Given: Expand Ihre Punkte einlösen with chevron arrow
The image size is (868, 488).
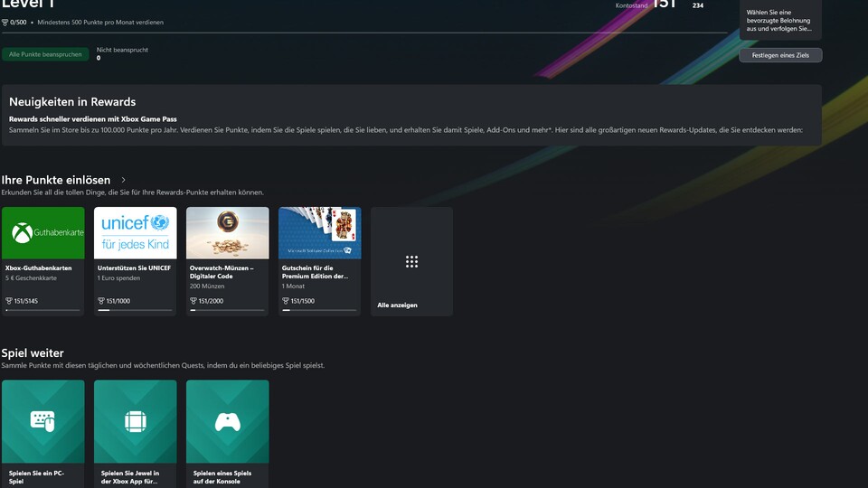Looking at the screenshot, I should [123, 180].
